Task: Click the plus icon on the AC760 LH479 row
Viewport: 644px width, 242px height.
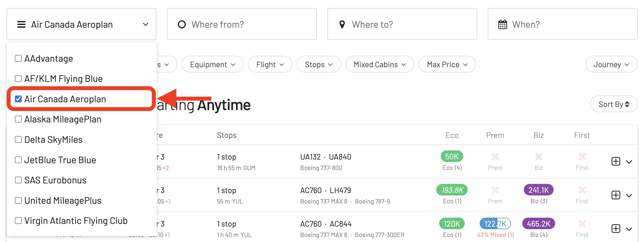Action: pos(616,195)
